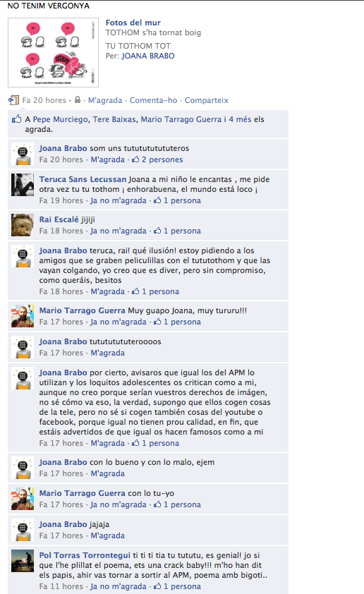Screen dimensions: 364x594
Task: Click the wall photo post icon before Fa 20 hores
Action: (13, 100)
